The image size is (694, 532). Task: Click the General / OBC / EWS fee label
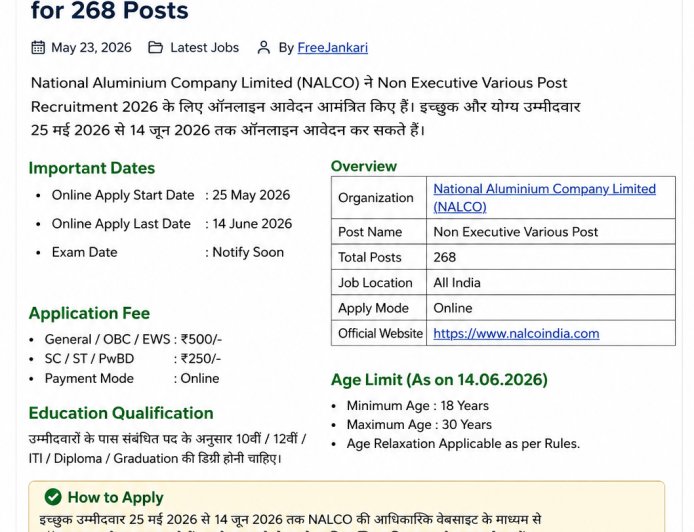tap(107, 339)
